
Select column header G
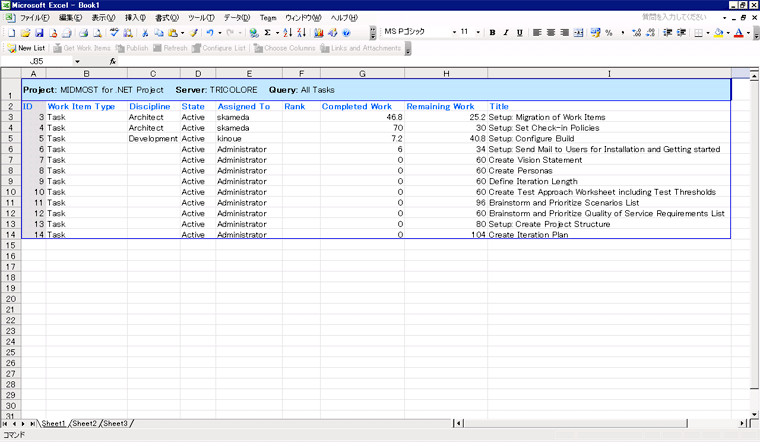point(362,73)
